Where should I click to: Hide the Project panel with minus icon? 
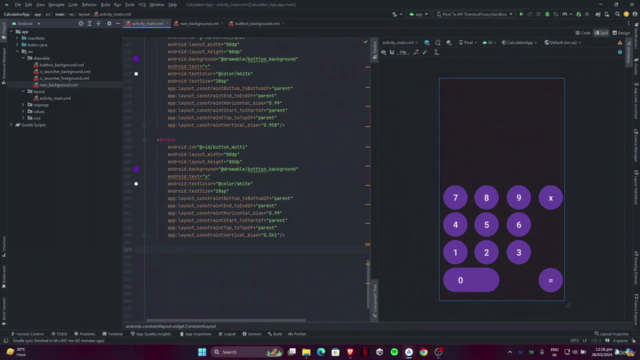coord(118,24)
